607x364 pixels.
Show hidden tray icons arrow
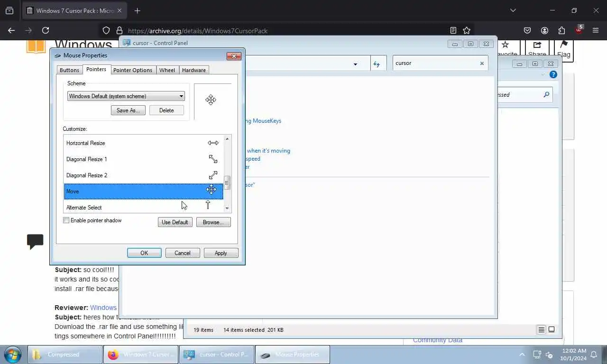[x=522, y=355]
